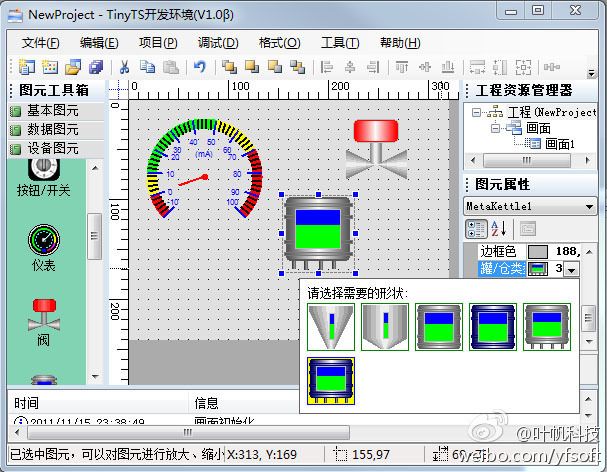Screen dimensions: 607x472
Task: Click the Send to Back toolbar icon
Action: (252, 67)
